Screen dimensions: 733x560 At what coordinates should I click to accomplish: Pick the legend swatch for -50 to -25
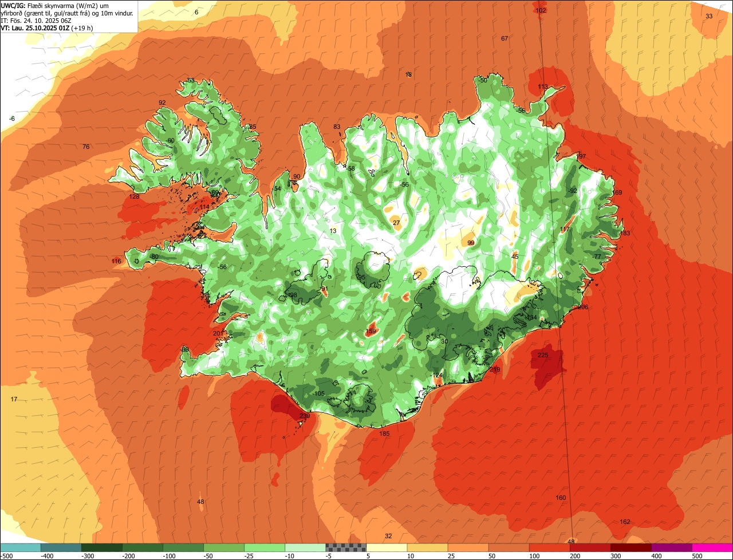224,547
